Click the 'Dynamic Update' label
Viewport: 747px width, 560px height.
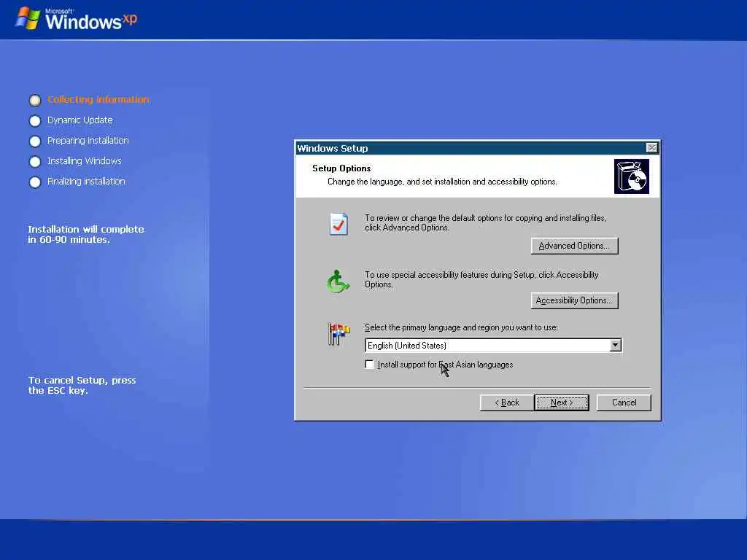click(80, 120)
